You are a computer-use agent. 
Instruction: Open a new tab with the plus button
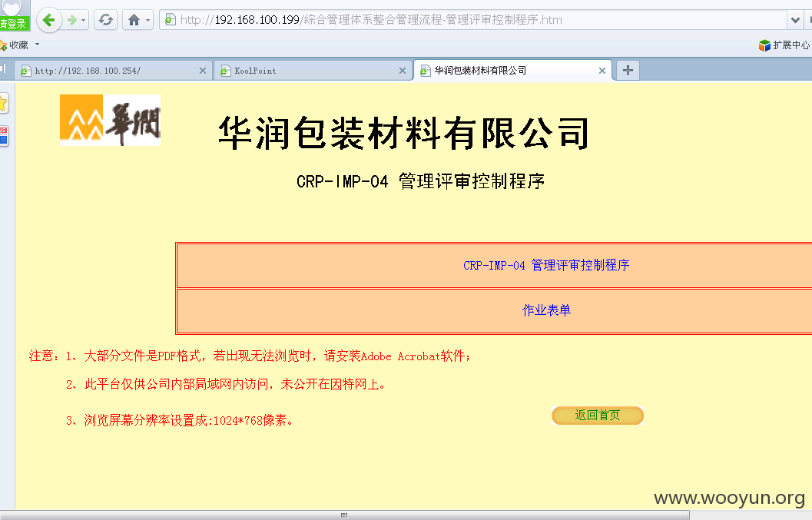[628, 71]
